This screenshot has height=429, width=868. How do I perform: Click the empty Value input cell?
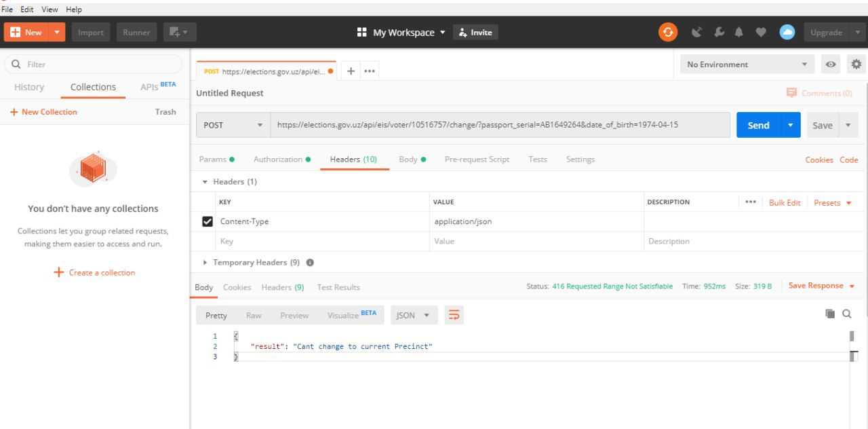537,242
